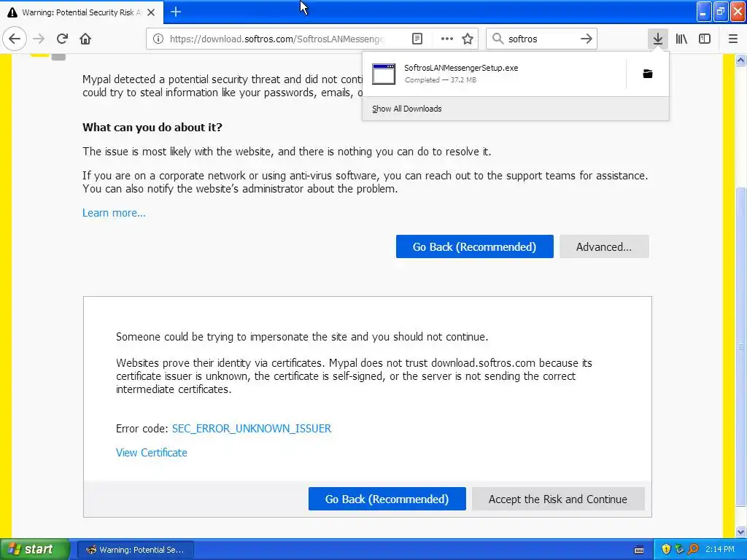747x560 pixels.
Task: Open the on-screen keyboard taskbar icon
Action: 639,550
